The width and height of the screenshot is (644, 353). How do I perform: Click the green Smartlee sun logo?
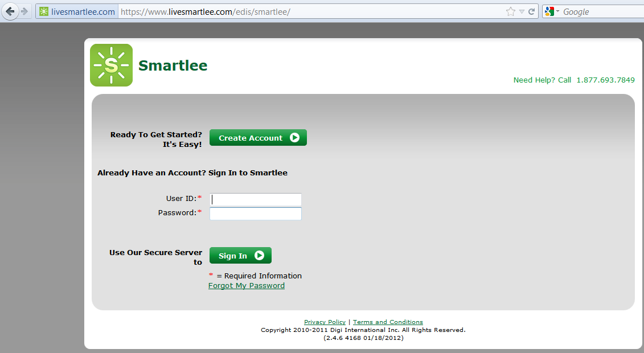coord(111,65)
